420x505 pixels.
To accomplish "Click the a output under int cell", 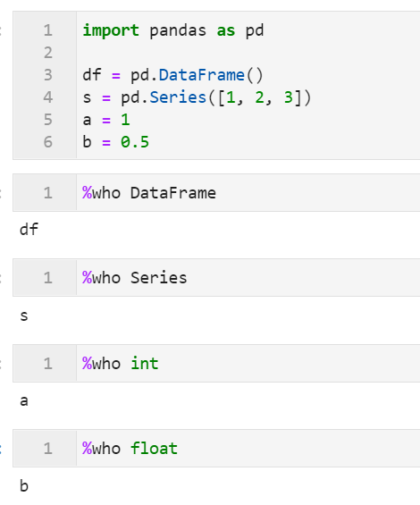I will (24, 401).
